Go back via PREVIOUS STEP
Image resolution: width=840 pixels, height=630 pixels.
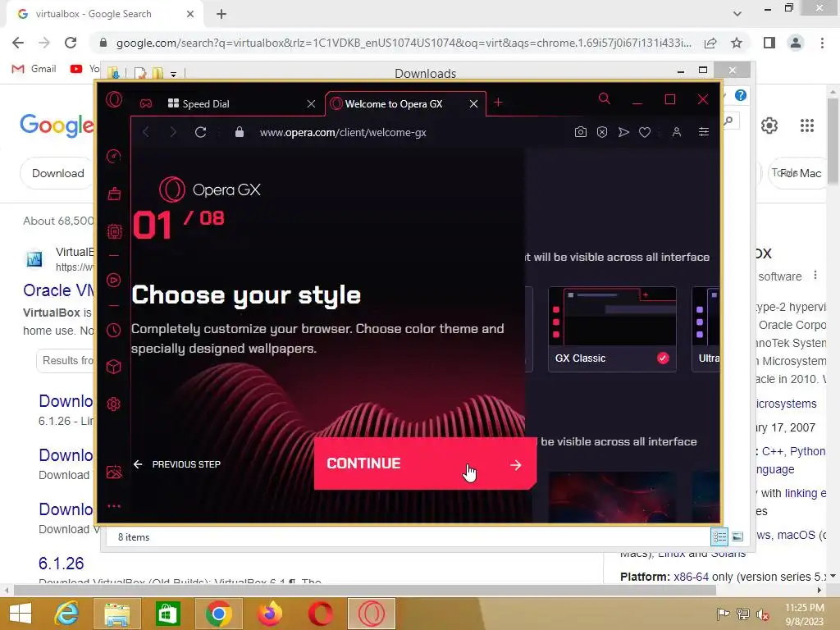click(x=177, y=464)
